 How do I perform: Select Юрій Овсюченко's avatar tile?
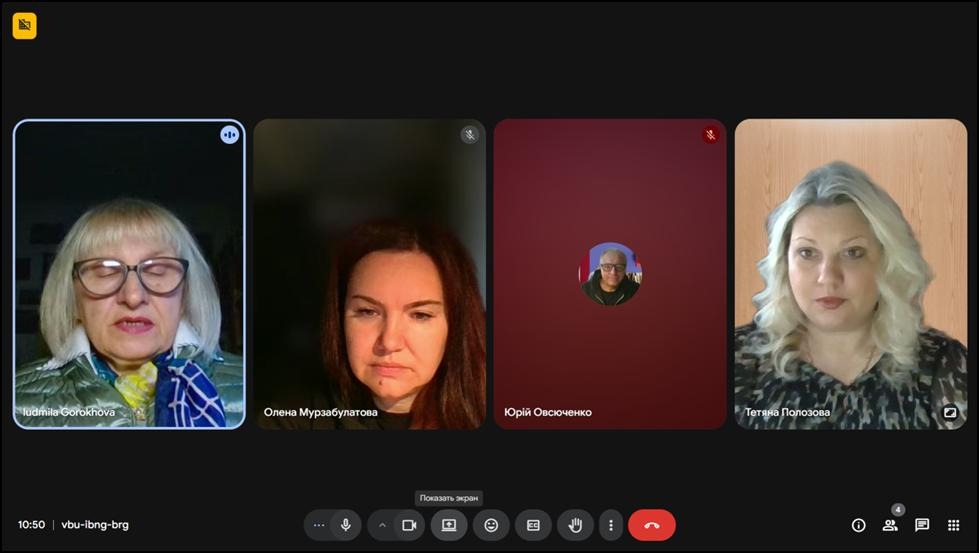(610, 274)
